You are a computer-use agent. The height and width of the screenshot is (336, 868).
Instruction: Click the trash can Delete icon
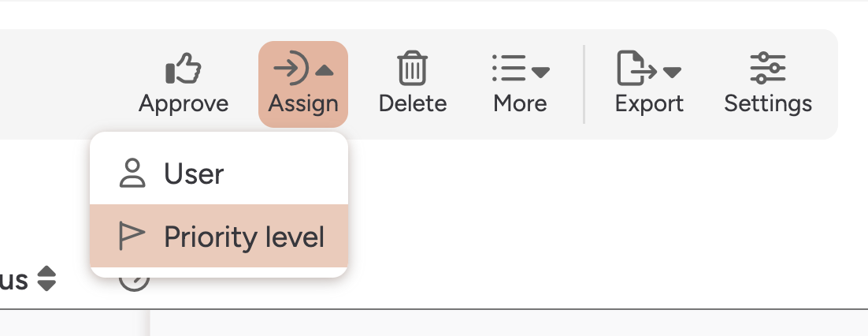pos(412,69)
